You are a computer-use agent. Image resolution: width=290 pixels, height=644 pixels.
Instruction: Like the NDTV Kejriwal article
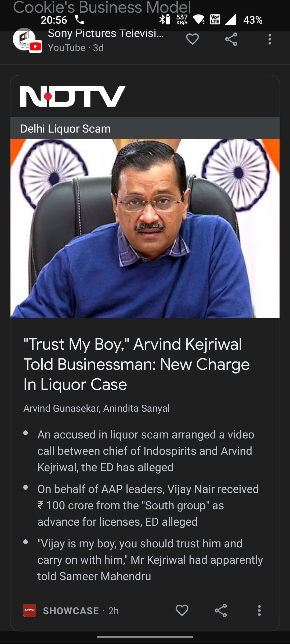(182, 610)
